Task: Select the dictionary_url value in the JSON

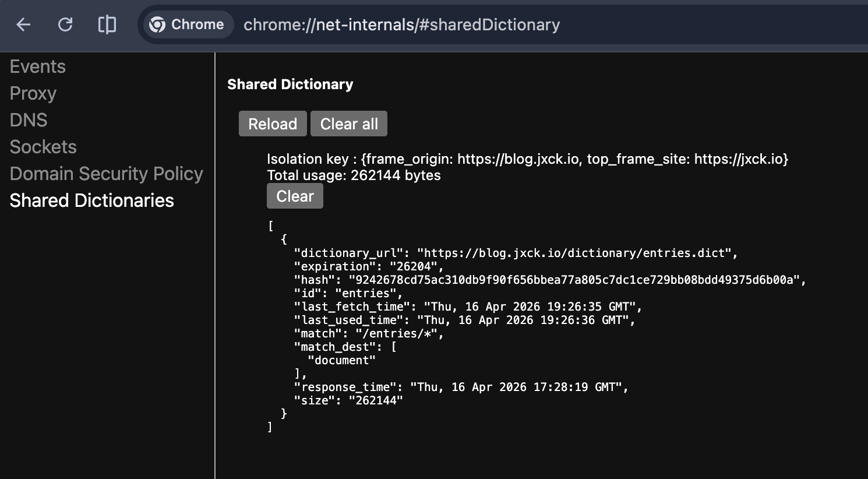Action: point(577,253)
